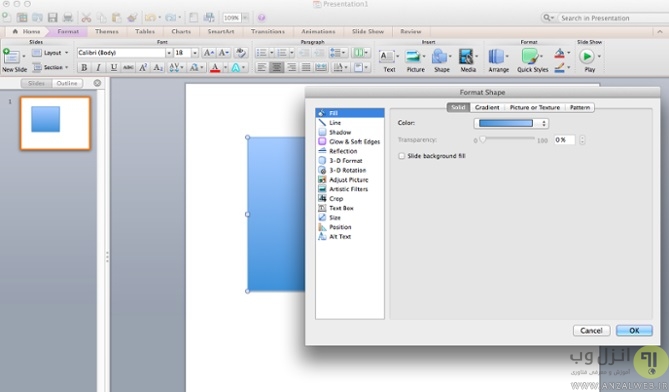669x392 pixels.
Task: Add a New Slide
Action: point(14,61)
